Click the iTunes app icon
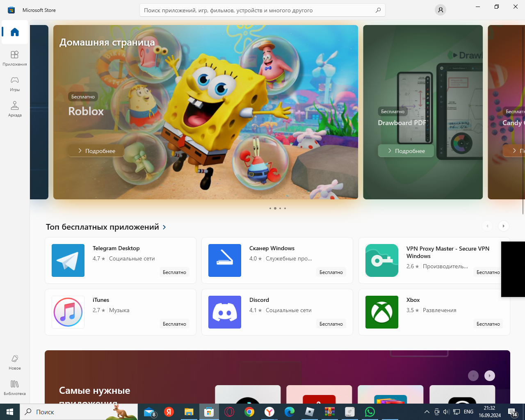525x420 pixels. pyautogui.click(x=68, y=312)
